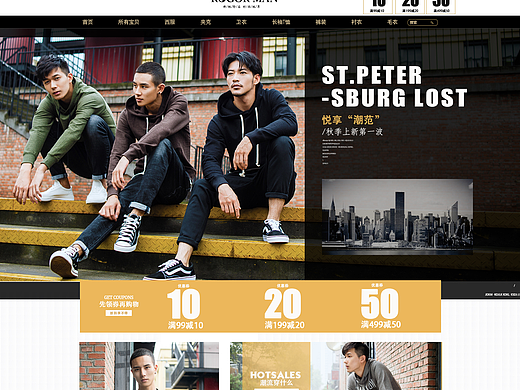Select the 衬衣 shirts menu item

pyautogui.click(x=356, y=22)
